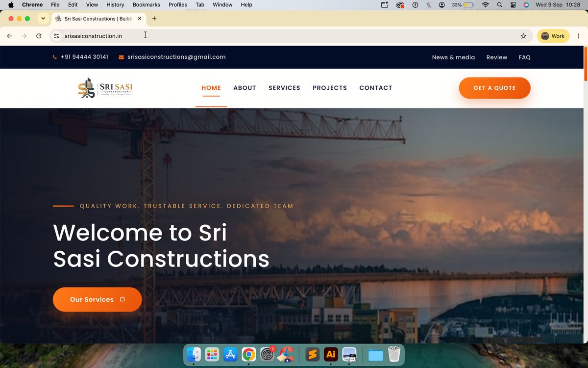Open the Window menu
The width and height of the screenshot is (588, 368).
coord(222,4)
